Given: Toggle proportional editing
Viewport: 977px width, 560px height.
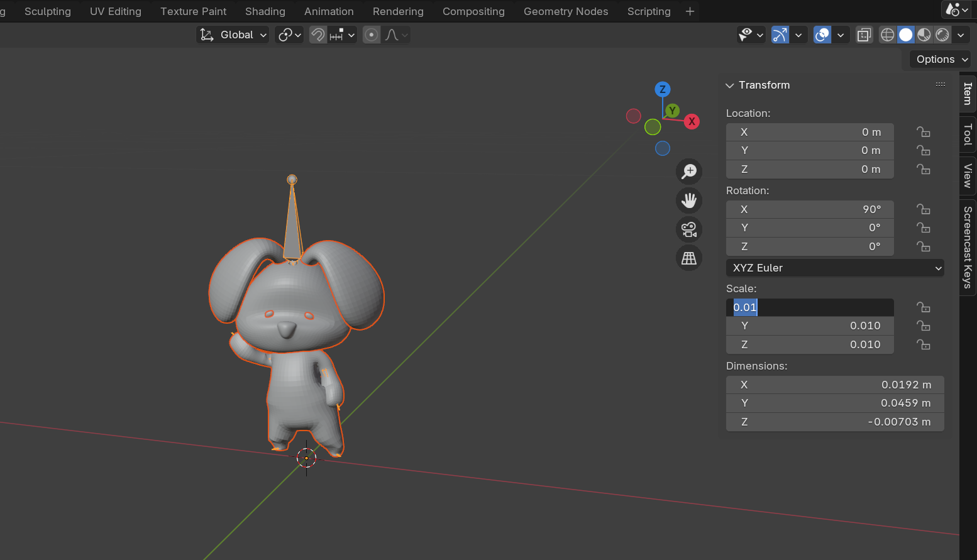Looking at the screenshot, I should pyautogui.click(x=372, y=35).
